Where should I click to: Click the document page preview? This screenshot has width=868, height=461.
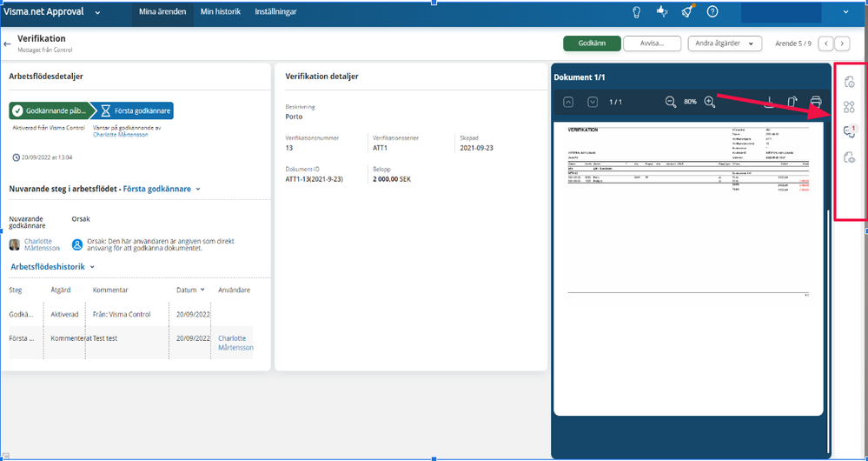pos(688,268)
